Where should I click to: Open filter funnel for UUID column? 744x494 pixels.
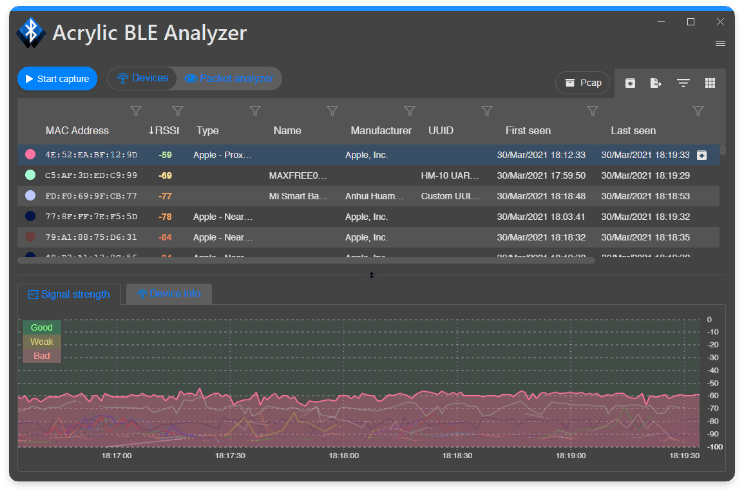(x=486, y=111)
